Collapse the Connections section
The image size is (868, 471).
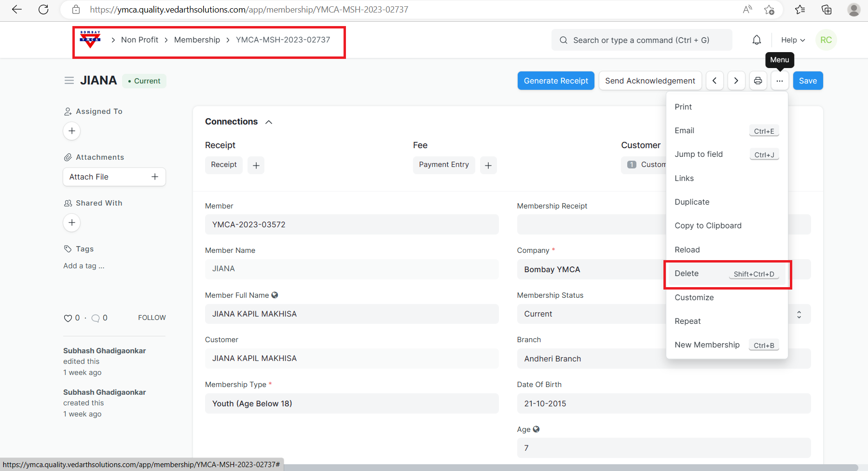(x=269, y=122)
